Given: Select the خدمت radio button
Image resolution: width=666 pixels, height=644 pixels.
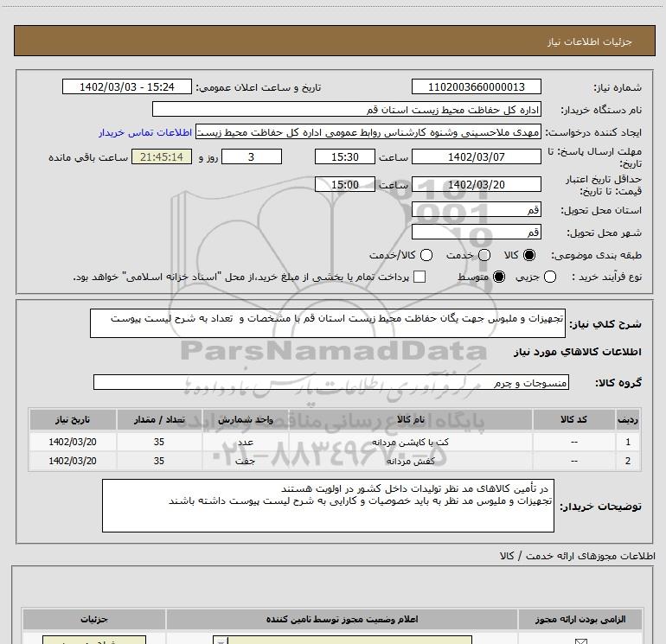Looking at the screenshot, I should click(x=484, y=255).
